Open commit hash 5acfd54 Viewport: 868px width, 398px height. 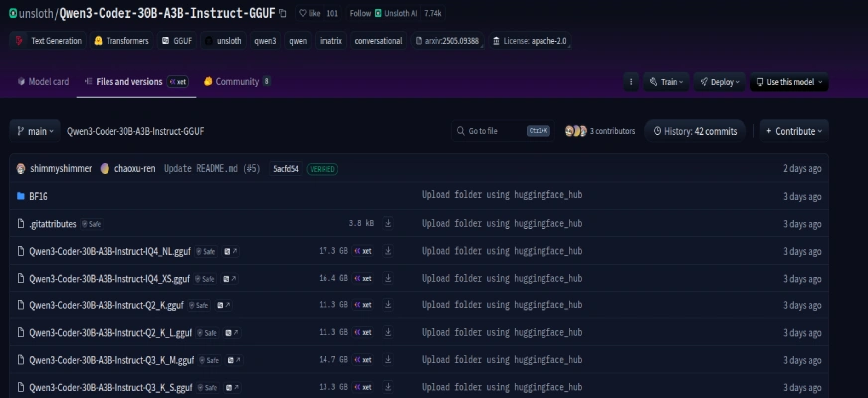[286, 169]
